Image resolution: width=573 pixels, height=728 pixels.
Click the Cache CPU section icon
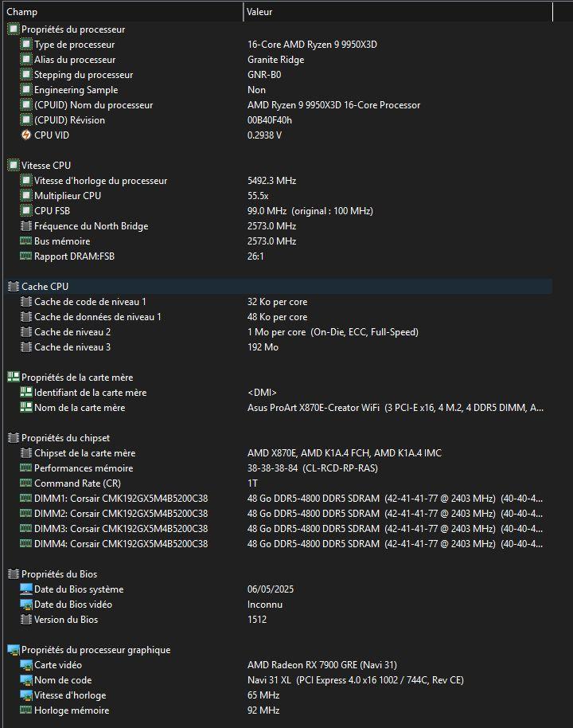click(14, 287)
